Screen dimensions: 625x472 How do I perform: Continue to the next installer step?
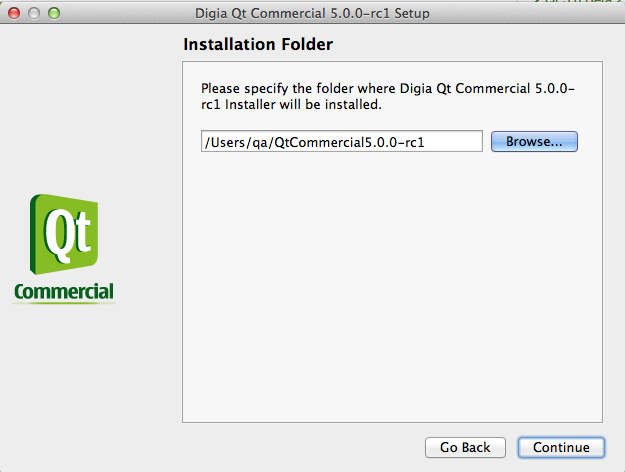[x=561, y=447]
